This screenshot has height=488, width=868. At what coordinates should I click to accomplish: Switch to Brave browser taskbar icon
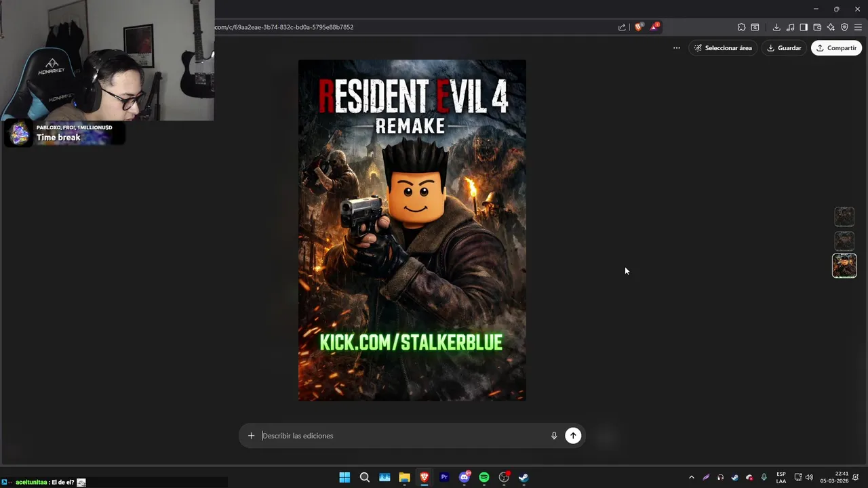click(425, 477)
